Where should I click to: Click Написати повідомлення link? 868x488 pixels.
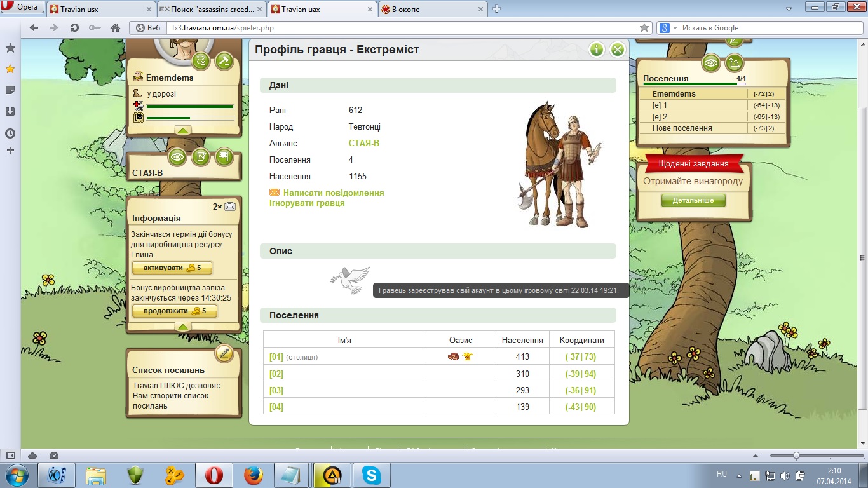pos(334,193)
